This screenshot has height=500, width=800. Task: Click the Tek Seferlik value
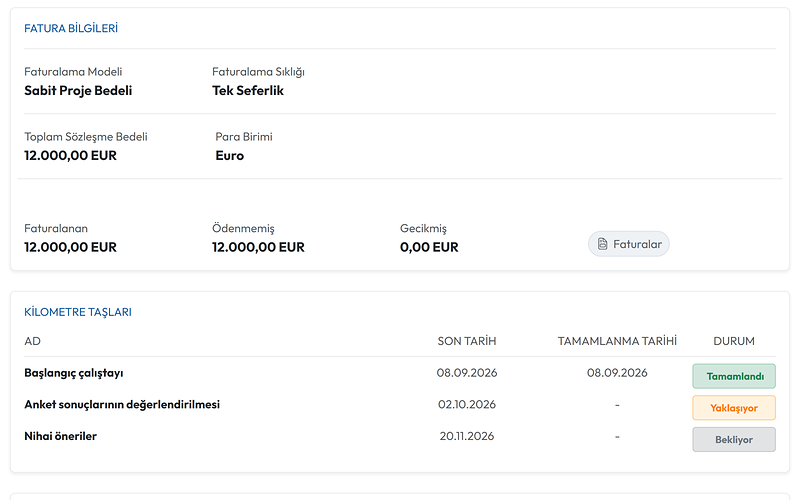point(248,91)
